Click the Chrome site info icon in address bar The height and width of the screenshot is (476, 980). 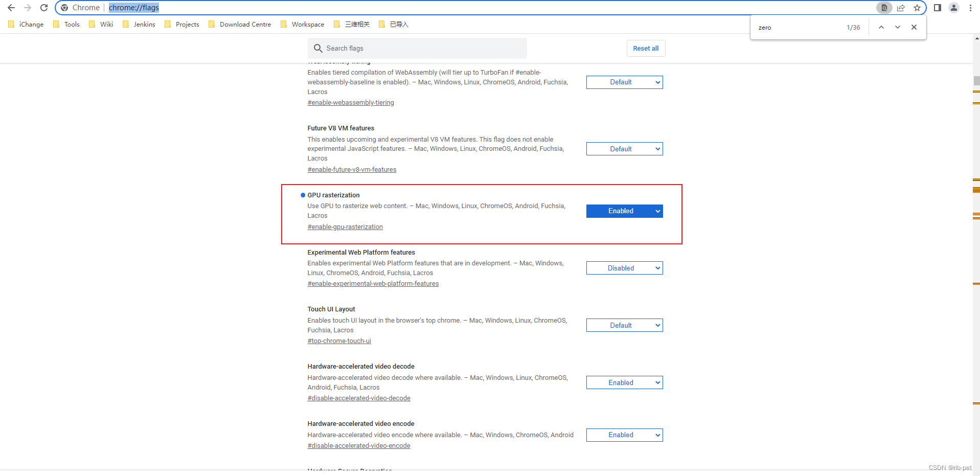click(x=64, y=8)
